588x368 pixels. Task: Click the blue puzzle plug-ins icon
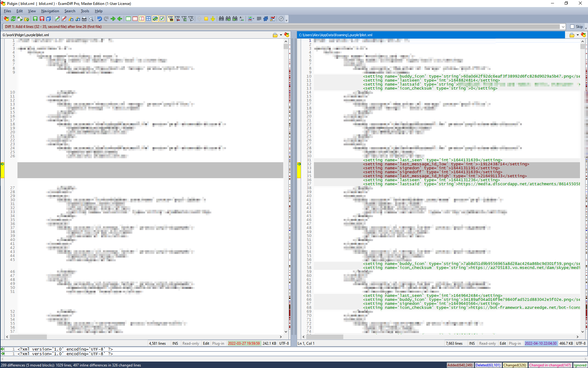click(266, 19)
